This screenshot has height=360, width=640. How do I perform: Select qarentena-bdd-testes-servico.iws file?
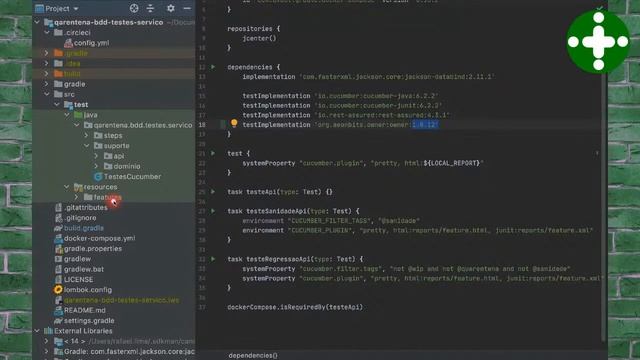click(122, 300)
